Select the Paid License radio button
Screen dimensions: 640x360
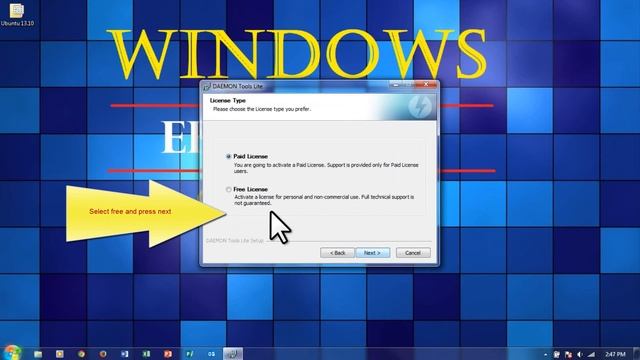(229, 156)
